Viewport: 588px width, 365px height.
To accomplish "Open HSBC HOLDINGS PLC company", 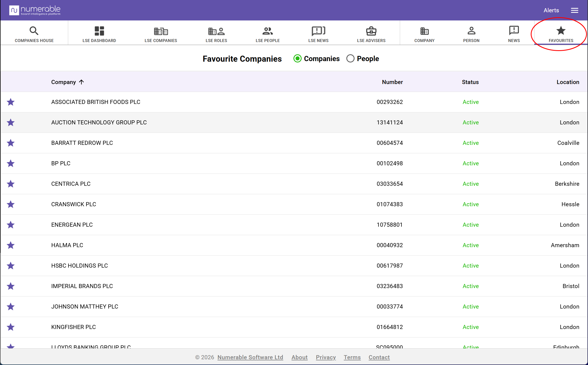I will (80, 266).
